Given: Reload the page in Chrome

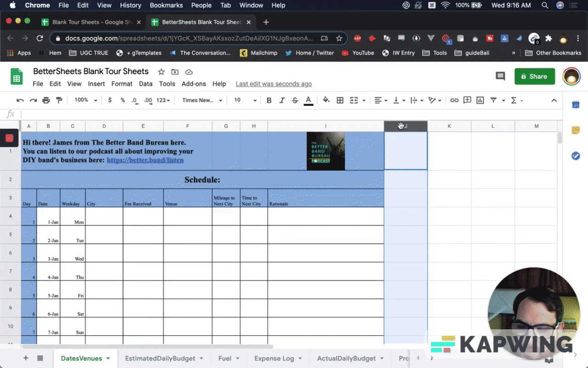Looking at the screenshot, I should tap(40, 39).
